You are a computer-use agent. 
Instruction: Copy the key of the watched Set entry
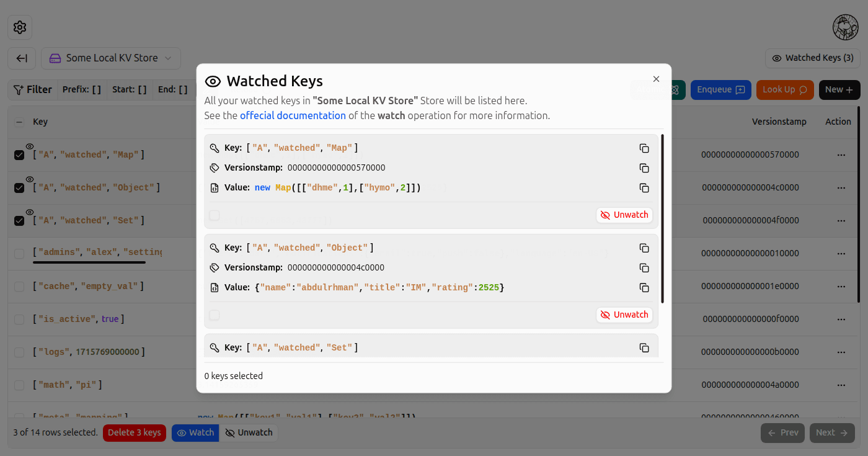coord(644,348)
